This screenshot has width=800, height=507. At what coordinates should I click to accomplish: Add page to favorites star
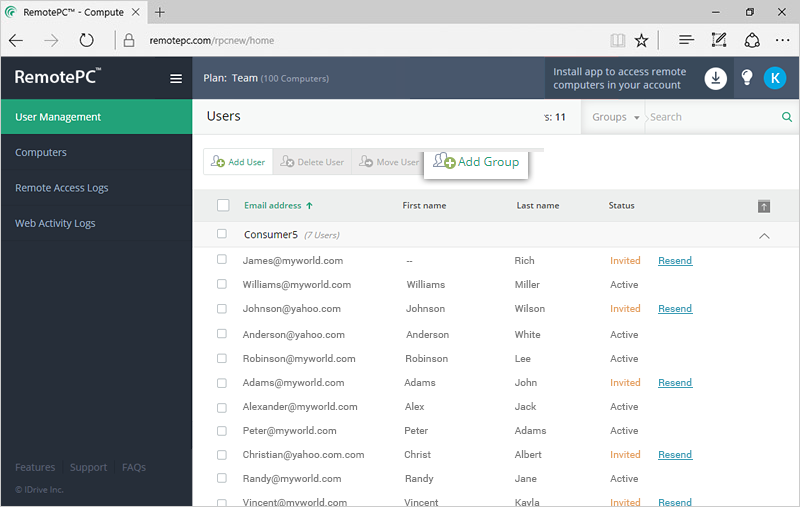[641, 40]
